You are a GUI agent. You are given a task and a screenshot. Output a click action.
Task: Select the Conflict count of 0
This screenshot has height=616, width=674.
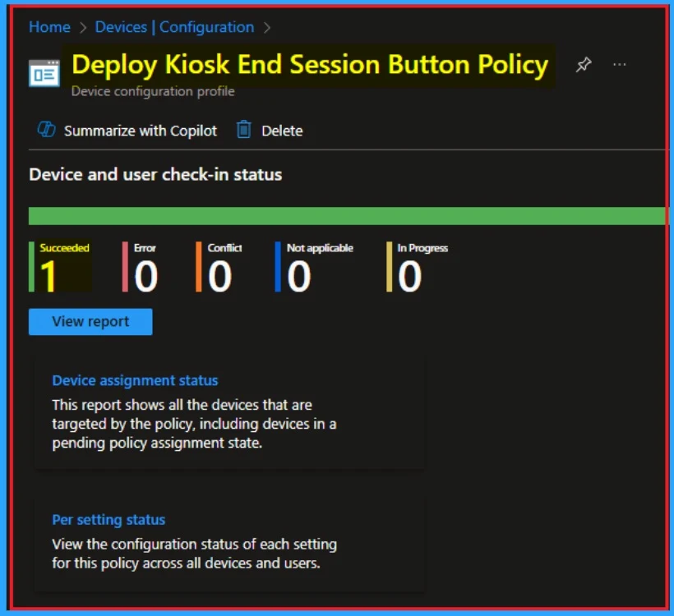(219, 277)
